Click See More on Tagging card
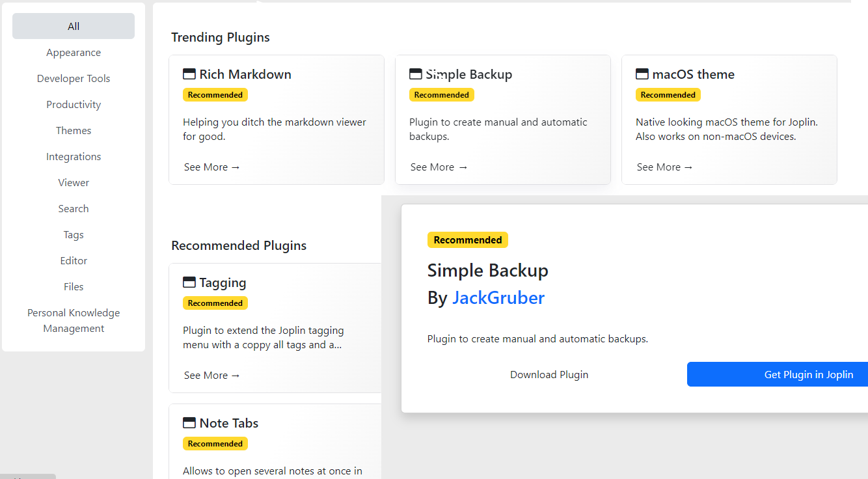The height and width of the screenshot is (479, 868). tap(212, 376)
